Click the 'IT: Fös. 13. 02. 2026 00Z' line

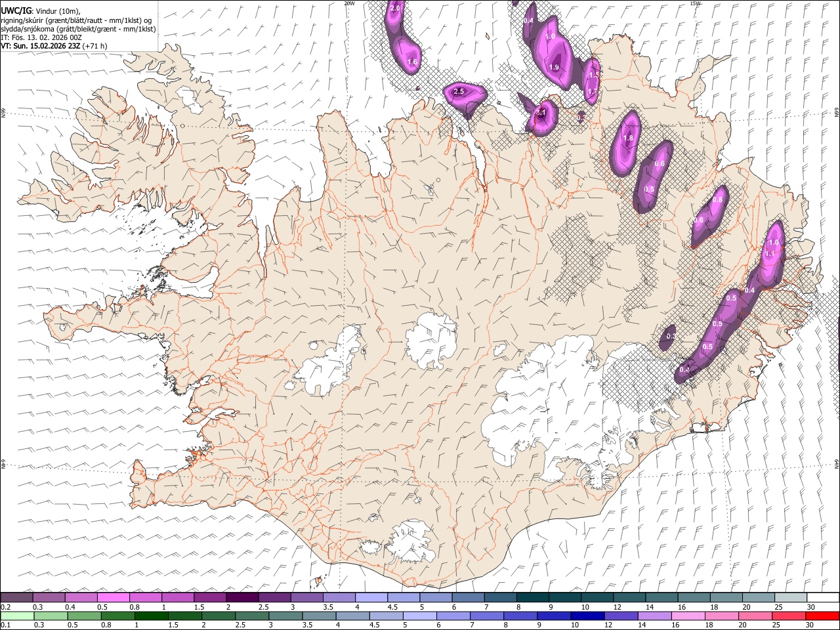pyautogui.click(x=41, y=37)
